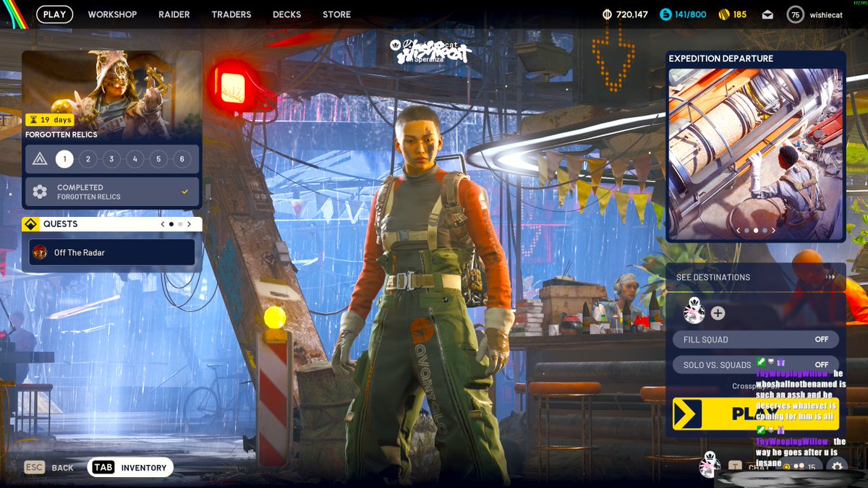Click the yellow Quests diamond icon

coord(31,224)
